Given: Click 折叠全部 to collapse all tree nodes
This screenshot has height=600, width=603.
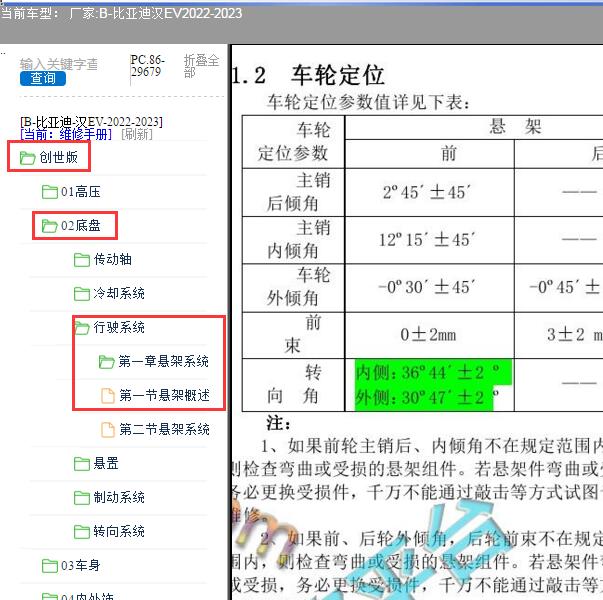Looking at the screenshot, I should pyautogui.click(x=201, y=66).
